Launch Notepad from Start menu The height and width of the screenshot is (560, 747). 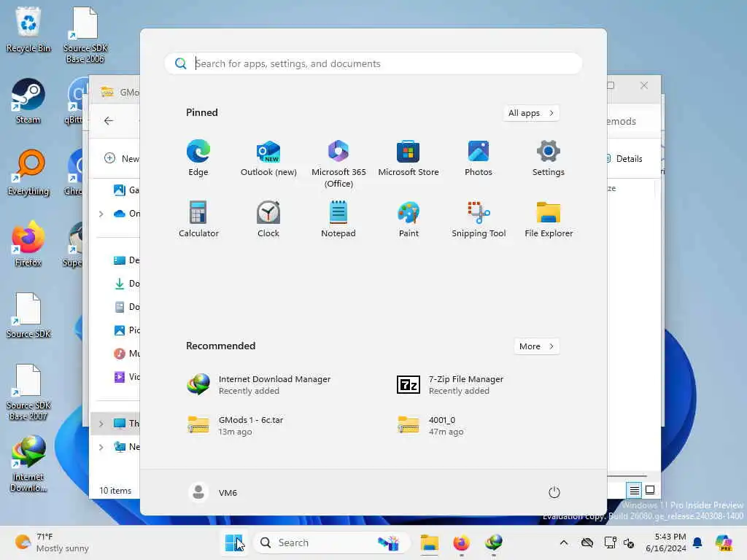click(x=338, y=219)
